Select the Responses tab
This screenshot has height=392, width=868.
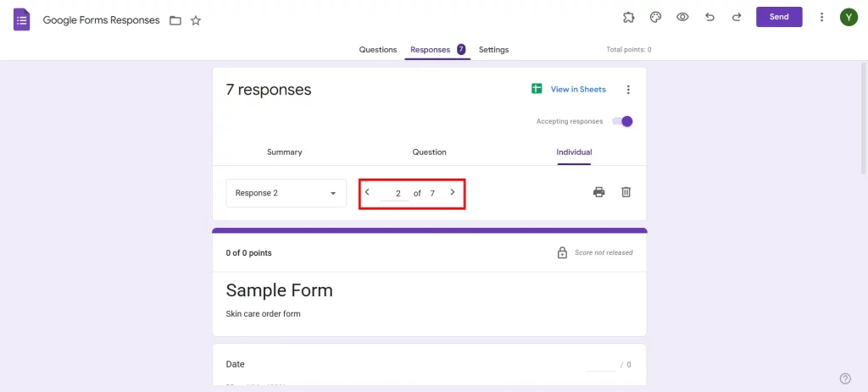pyautogui.click(x=437, y=50)
